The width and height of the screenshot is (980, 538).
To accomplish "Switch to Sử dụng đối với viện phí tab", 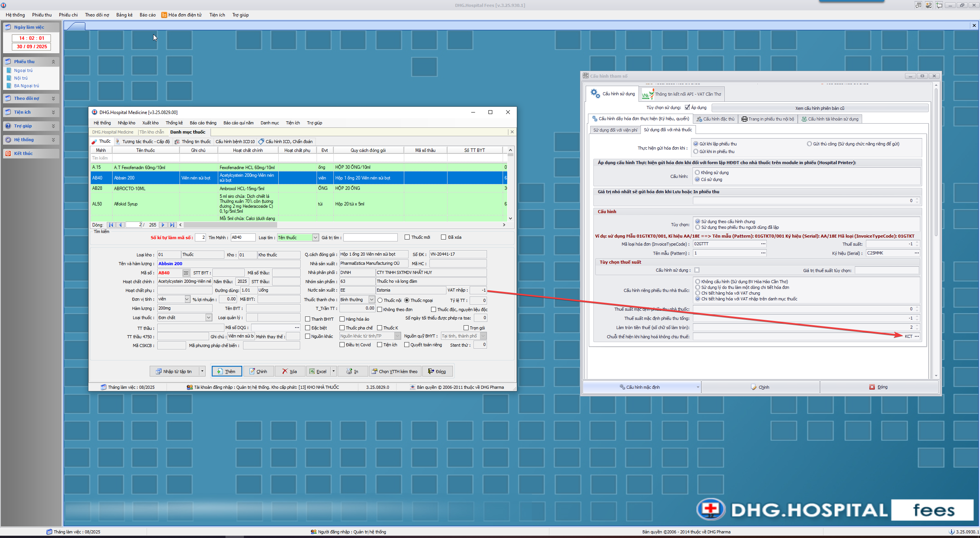I will point(615,130).
